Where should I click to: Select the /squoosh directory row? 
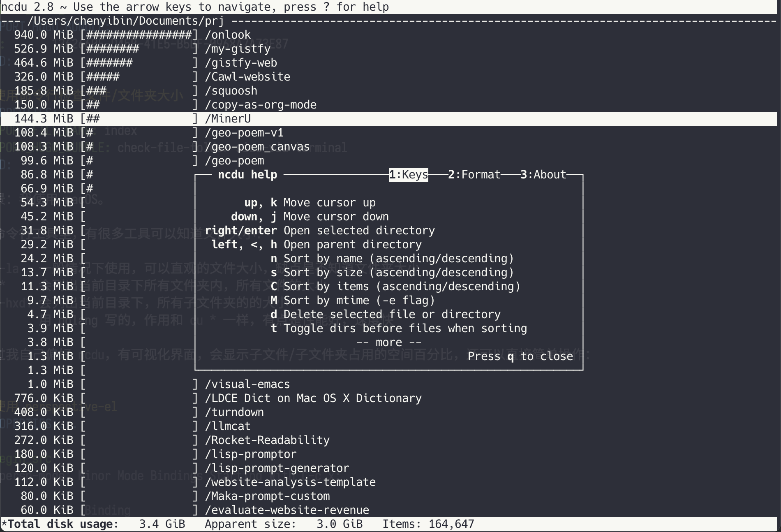click(x=390, y=91)
